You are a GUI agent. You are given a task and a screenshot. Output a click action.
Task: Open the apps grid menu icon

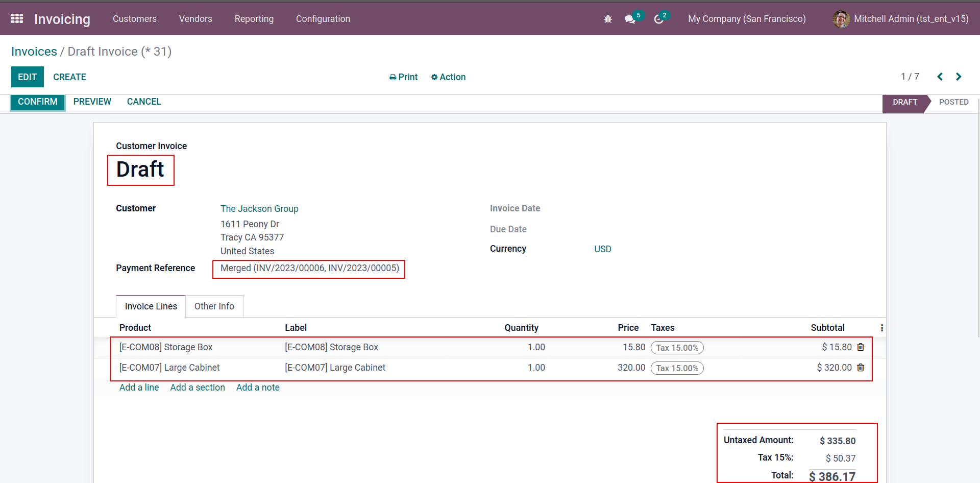(17, 19)
